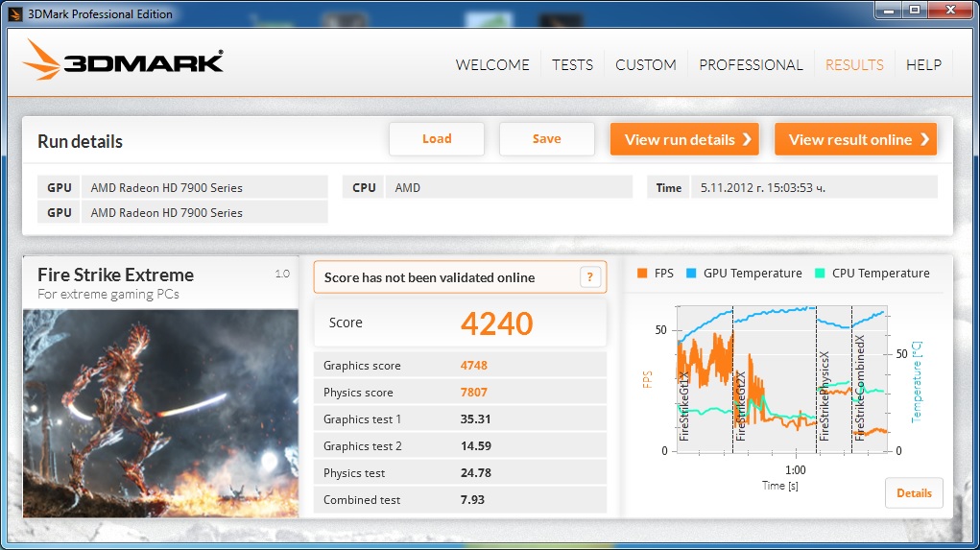Open View run details
The image size is (980, 550).
684,139
